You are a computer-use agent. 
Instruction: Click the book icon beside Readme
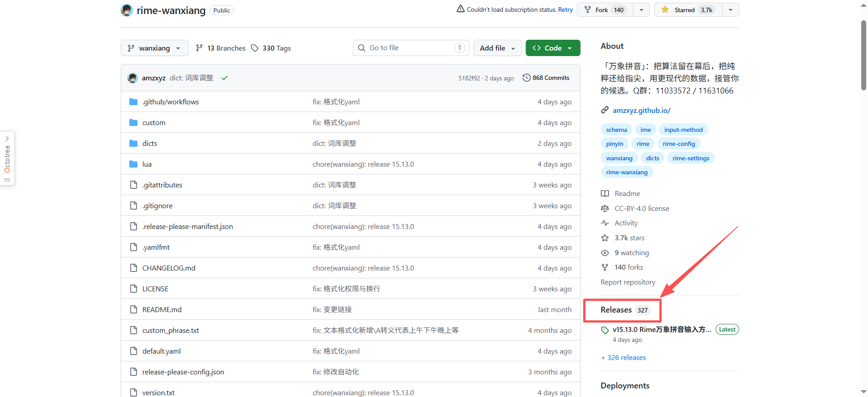point(605,193)
